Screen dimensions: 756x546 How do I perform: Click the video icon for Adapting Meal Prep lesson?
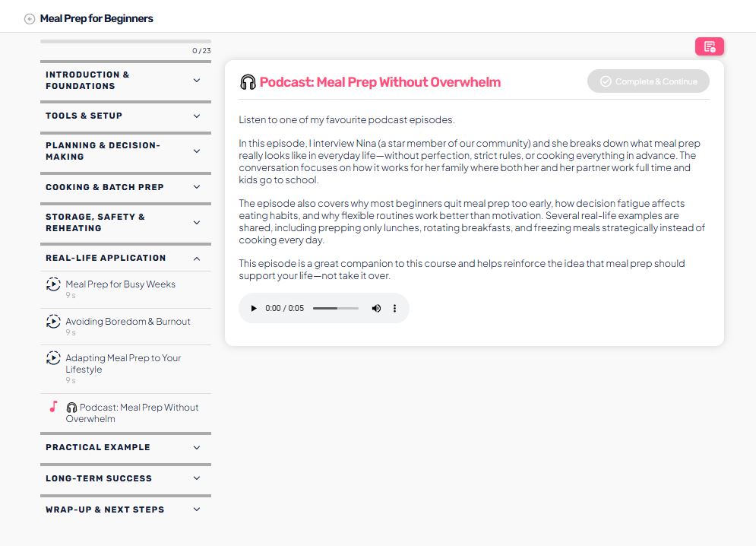point(53,358)
